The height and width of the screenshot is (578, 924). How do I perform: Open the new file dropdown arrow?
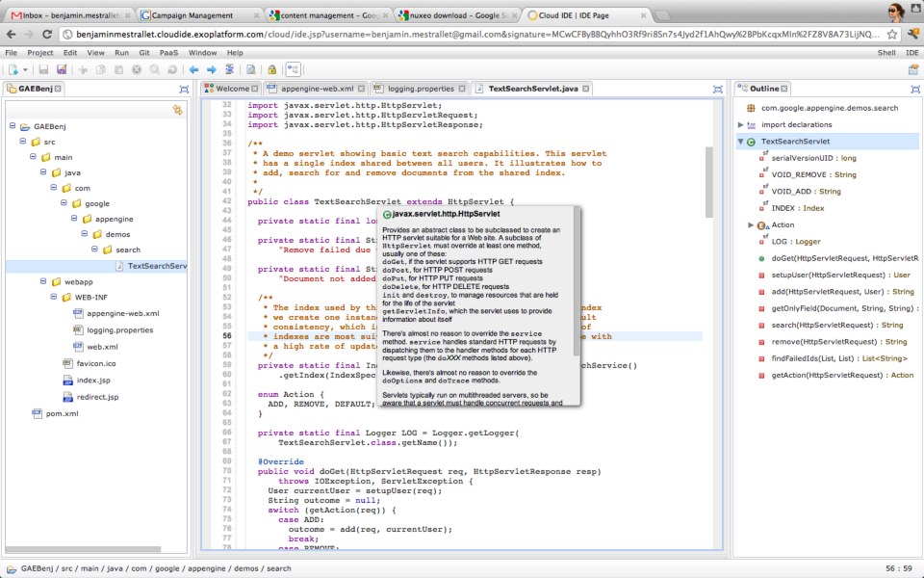pos(26,70)
